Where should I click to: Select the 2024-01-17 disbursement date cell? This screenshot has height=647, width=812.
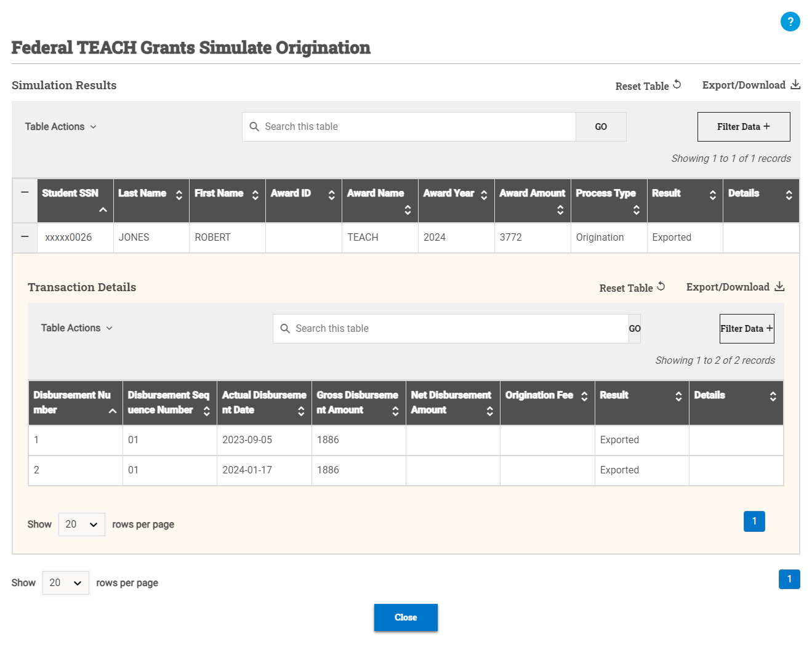coord(264,470)
